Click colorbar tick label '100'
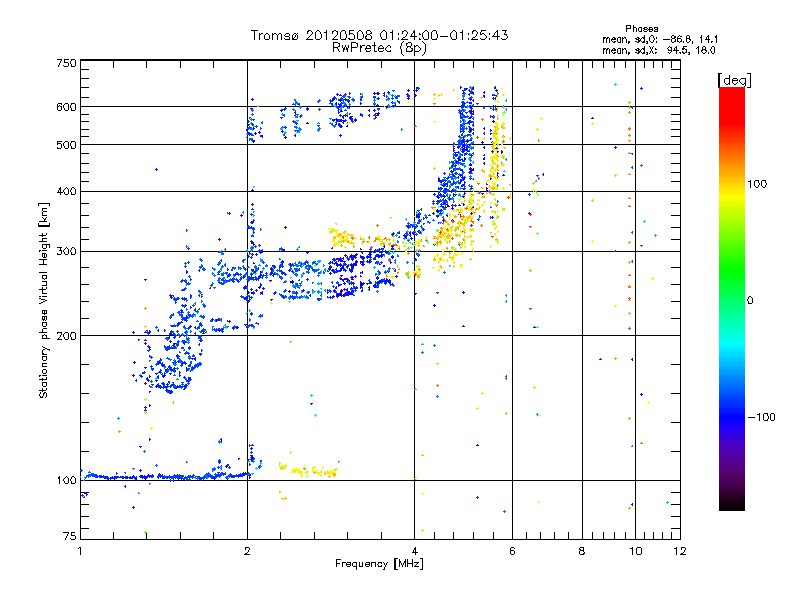Screen dimensions: 800x600 [x=757, y=184]
